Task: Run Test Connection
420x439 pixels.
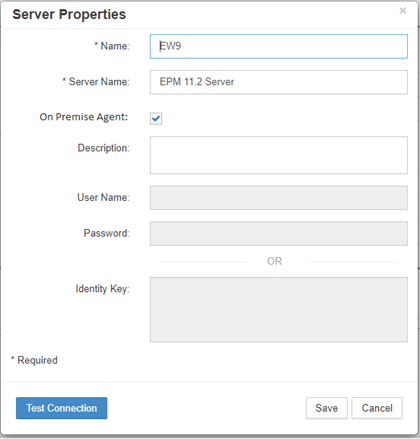Action: coord(62,408)
